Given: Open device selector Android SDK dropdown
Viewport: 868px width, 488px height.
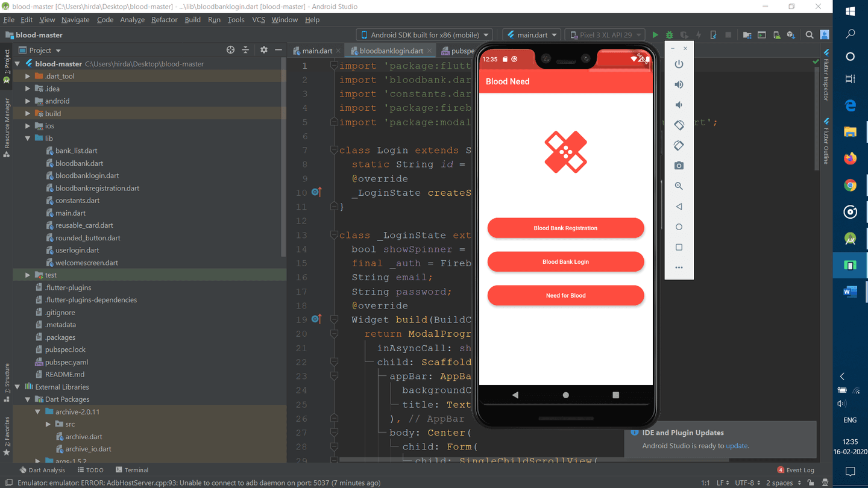Looking at the screenshot, I should (x=426, y=35).
